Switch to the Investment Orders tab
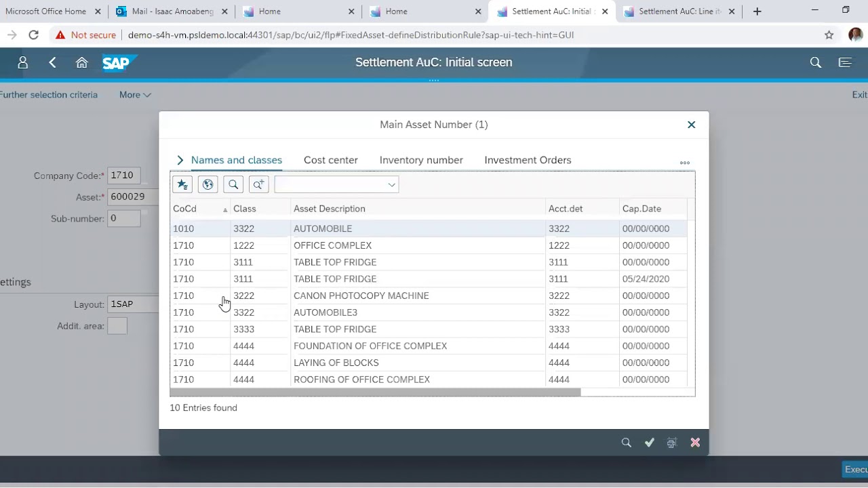This screenshot has width=868, height=488. pos(528,160)
